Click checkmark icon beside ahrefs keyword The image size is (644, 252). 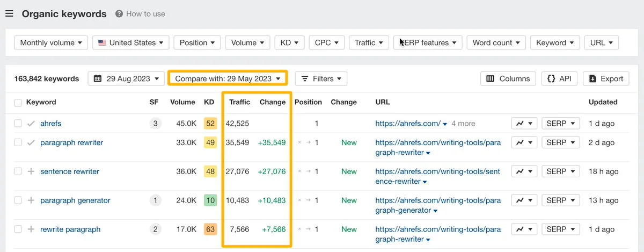tap(31, 124)
